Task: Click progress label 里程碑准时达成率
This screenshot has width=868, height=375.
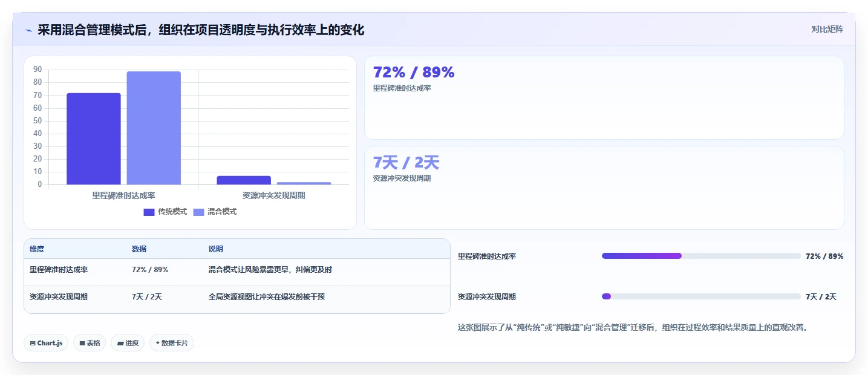Action: (x=487, y=256)
